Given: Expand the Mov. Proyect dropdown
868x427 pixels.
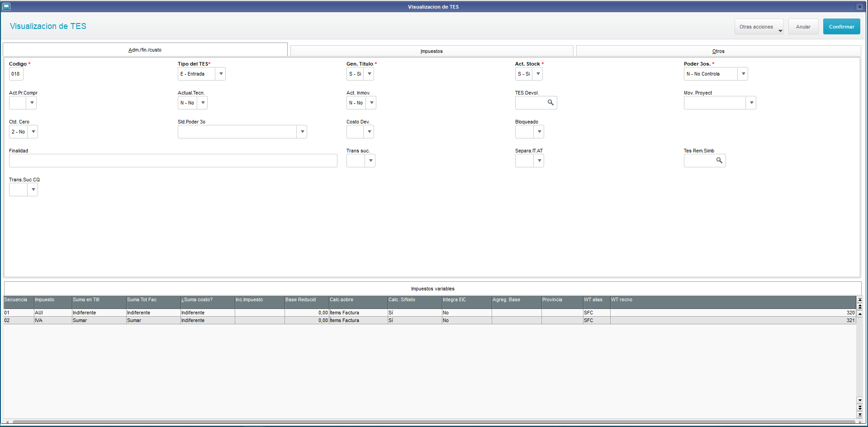Looking at the screenshot, I should point(751,103).
